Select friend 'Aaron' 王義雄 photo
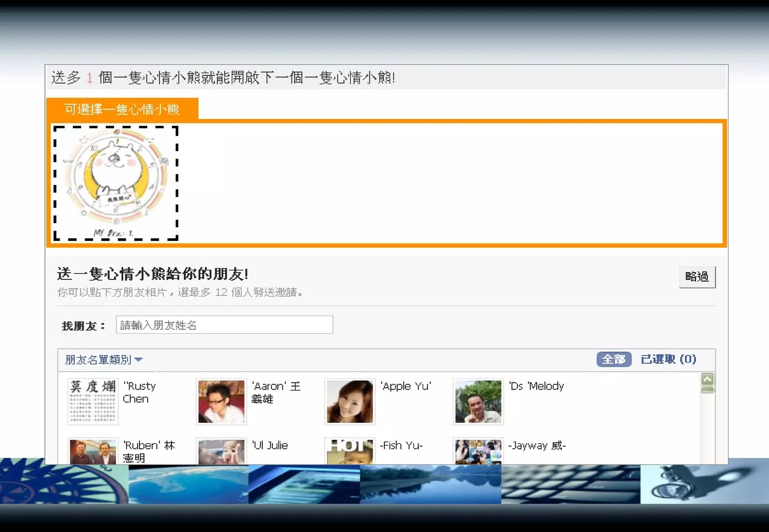 (221, 401)
